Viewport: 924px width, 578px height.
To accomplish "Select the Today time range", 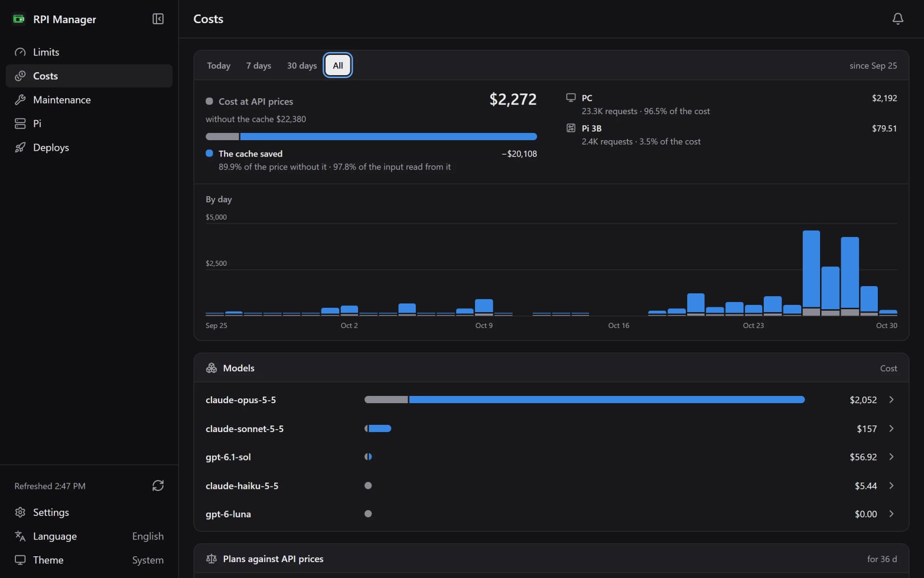I will (218, 66).
